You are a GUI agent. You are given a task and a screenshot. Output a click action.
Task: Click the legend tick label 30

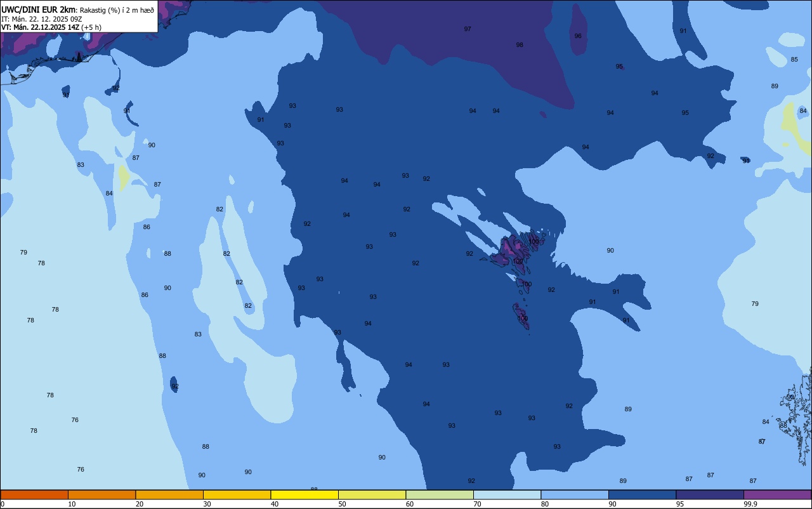[207, 504]
